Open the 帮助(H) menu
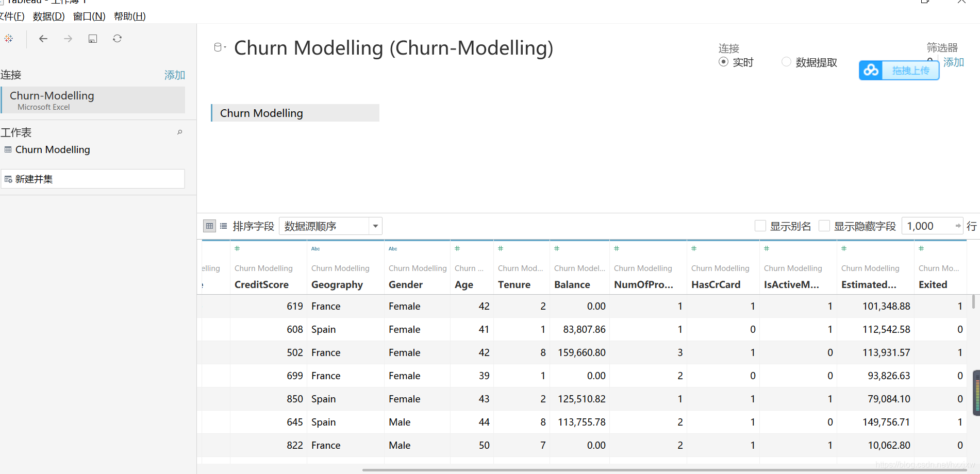Image resolution: width=980 pixels, height=474 pixels. (x=130, y=16)
